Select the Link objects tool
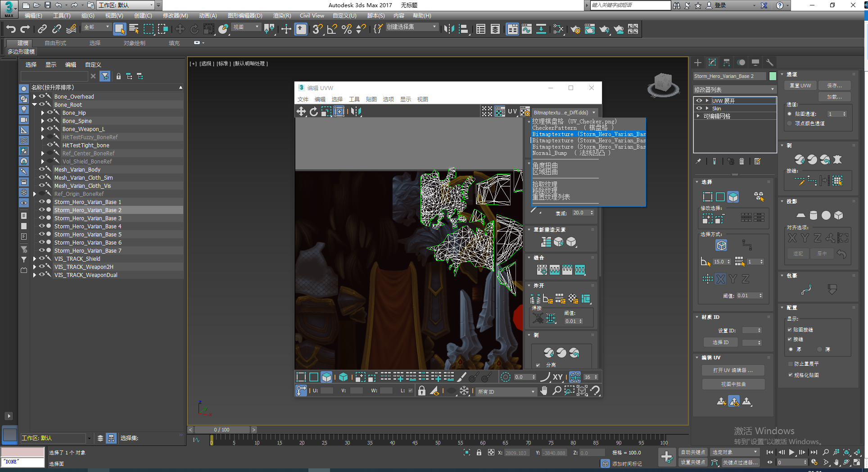The image size is (868, 472). click(42, 29)
